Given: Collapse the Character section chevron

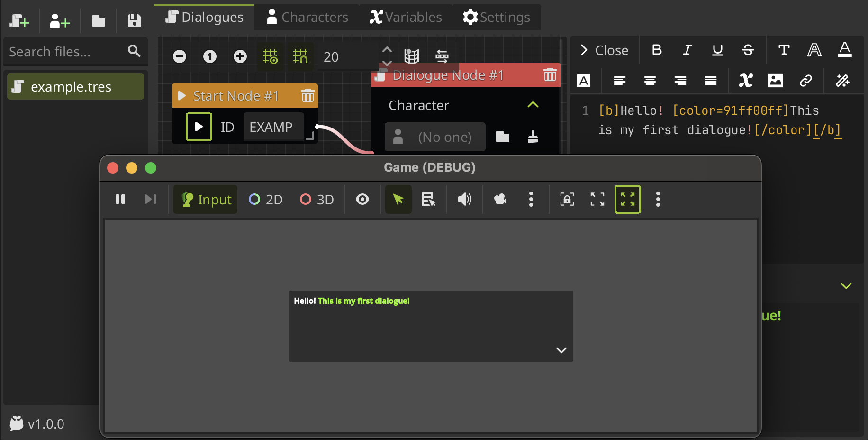Looking at the screenshot, I should (533, 105).
